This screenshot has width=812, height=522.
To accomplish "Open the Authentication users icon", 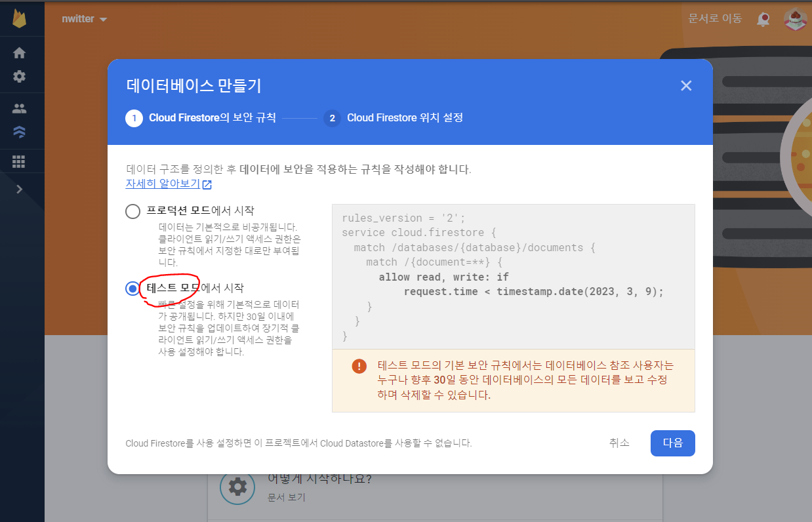I will pyautogui.click(x=20, y=109).
